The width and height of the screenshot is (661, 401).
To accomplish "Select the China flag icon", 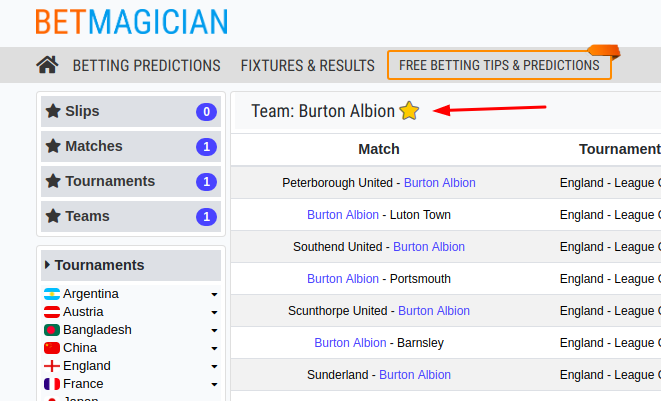I will 52,348.
